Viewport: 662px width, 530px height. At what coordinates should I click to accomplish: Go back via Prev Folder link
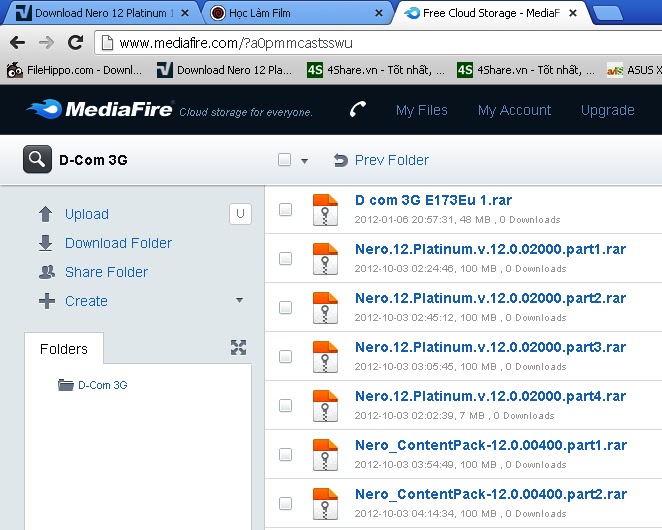click(392, 160)
